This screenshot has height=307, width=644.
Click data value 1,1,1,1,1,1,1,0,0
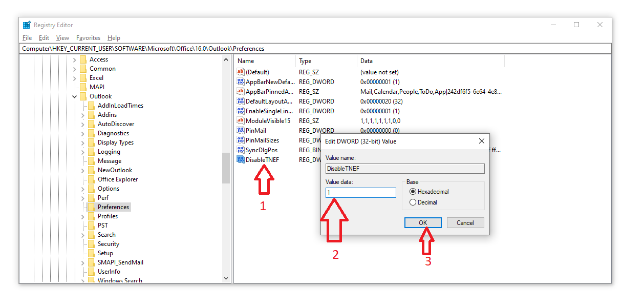[380, 121]
